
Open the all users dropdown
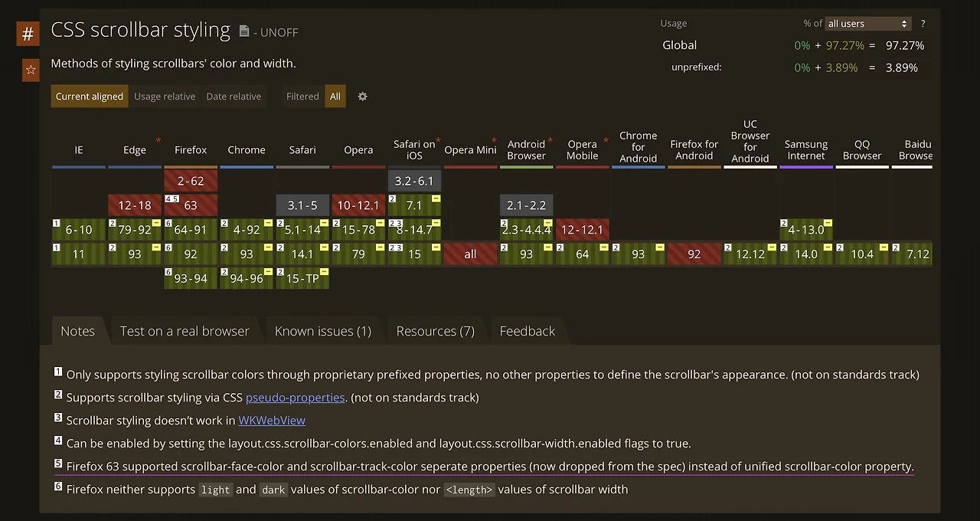pos(867,24)
